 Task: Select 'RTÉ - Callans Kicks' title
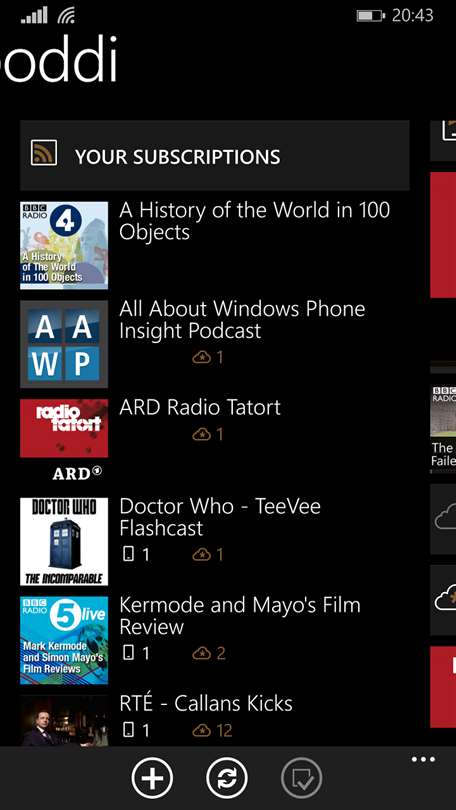(x=206, y=703)
